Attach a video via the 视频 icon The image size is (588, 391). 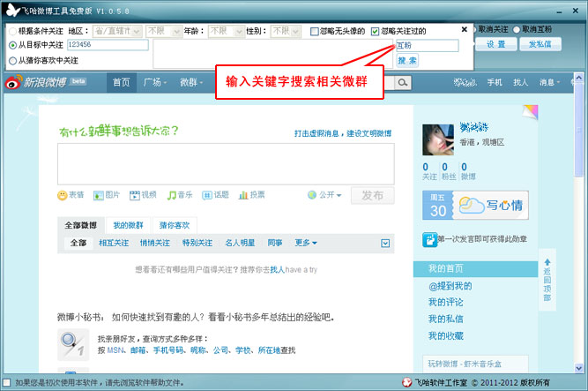coord(134,195)
